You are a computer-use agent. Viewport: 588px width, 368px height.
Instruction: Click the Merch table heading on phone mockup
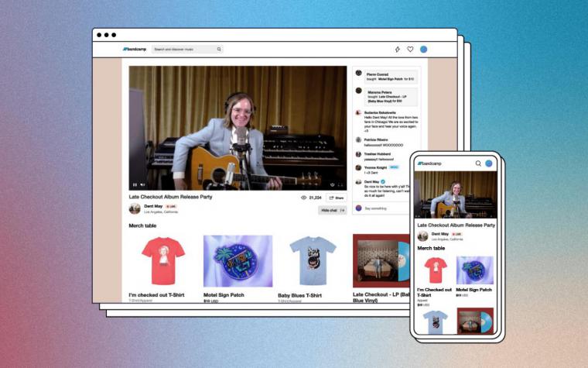coord(431,248)
